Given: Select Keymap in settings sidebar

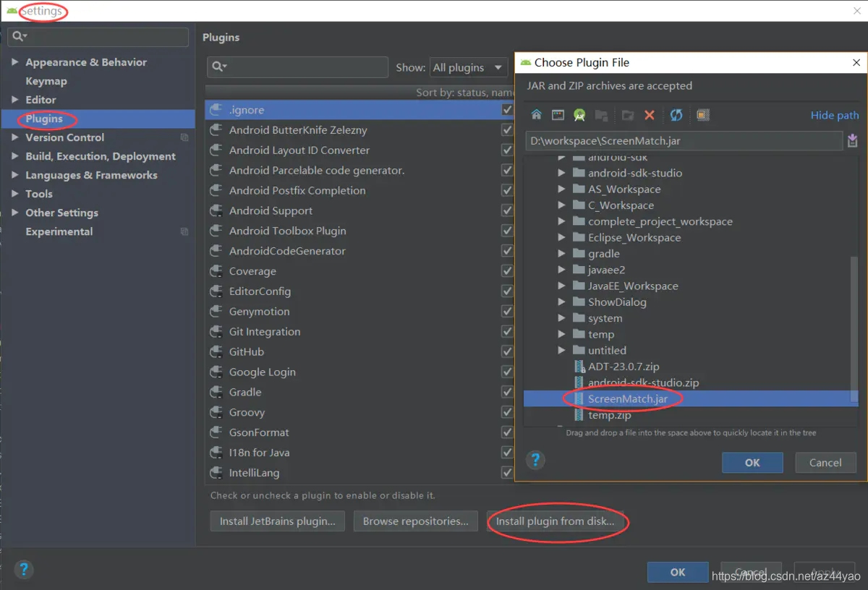Looking at the screenshot, I should point(46,81).
